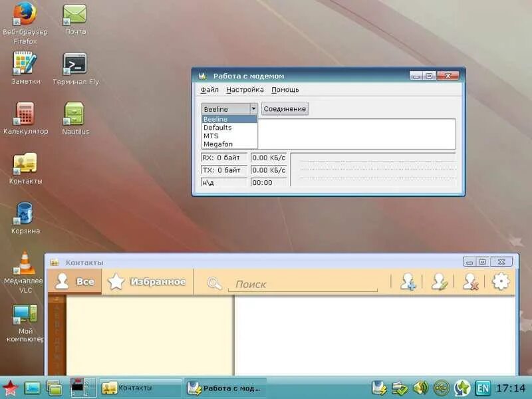Click the RX: 0 байт field
The width and height of the screenshot is (532, 399).
click(224, 158)
